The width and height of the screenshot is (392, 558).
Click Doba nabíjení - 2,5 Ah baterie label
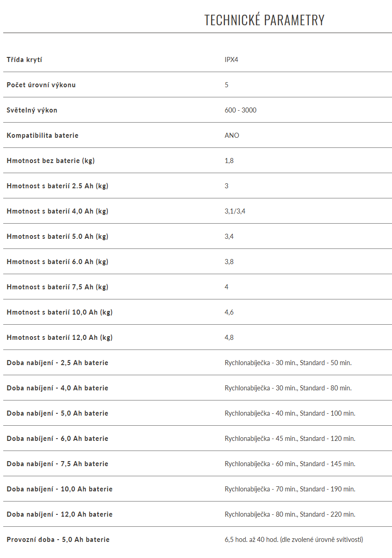point(57,363)
